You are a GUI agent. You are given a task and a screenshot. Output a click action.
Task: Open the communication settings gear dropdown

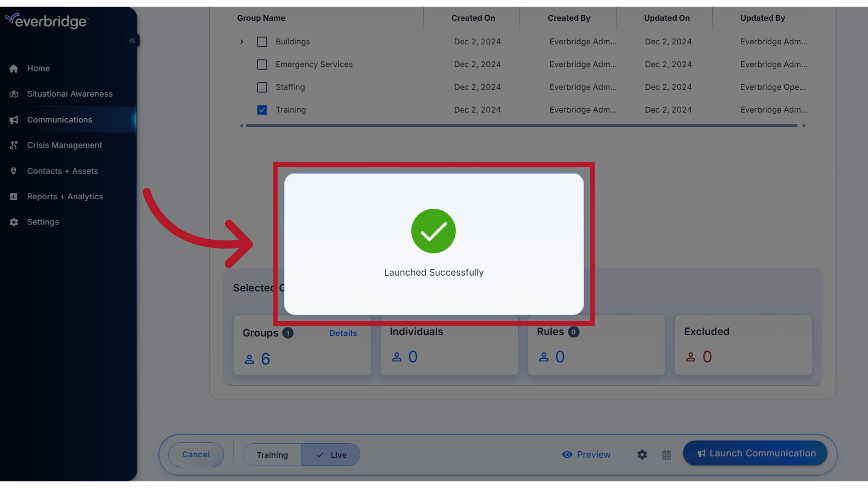tap(642, 455)
